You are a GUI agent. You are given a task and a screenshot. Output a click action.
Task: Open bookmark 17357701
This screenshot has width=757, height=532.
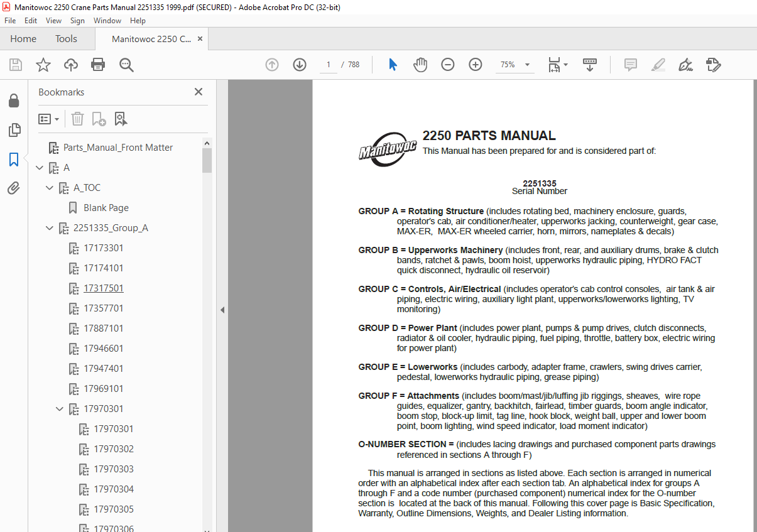click(x=104, y=308)
